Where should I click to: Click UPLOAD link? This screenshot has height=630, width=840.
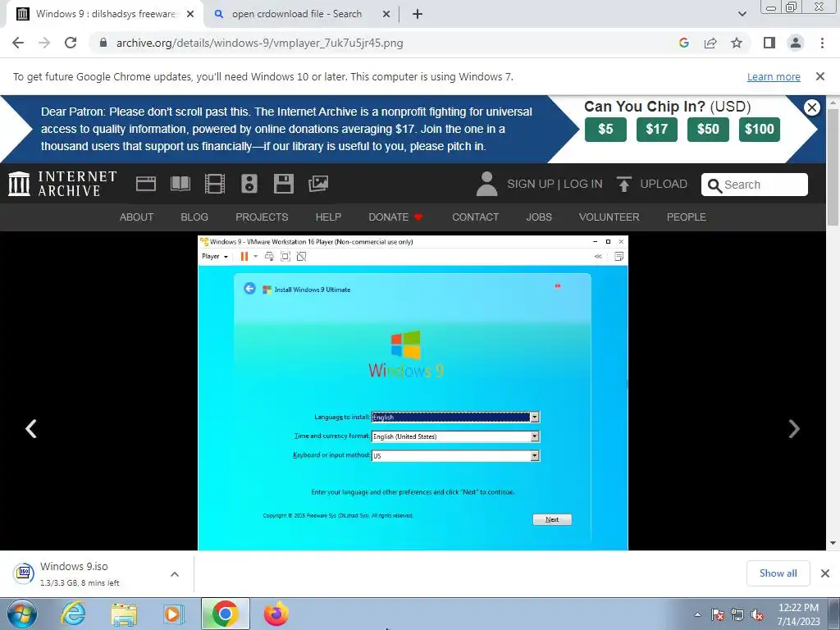[x=651, y=184]
